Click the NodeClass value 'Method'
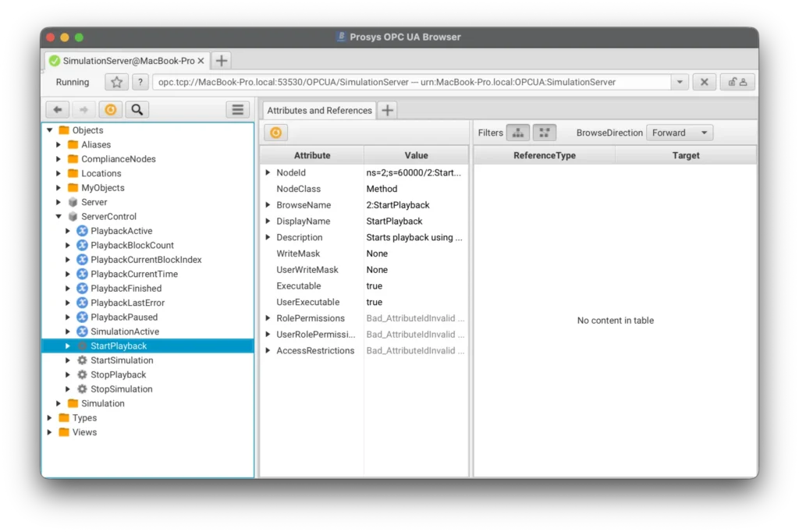Screen dimensions: 799x532 pyautogui.click(x=382, y=189)
